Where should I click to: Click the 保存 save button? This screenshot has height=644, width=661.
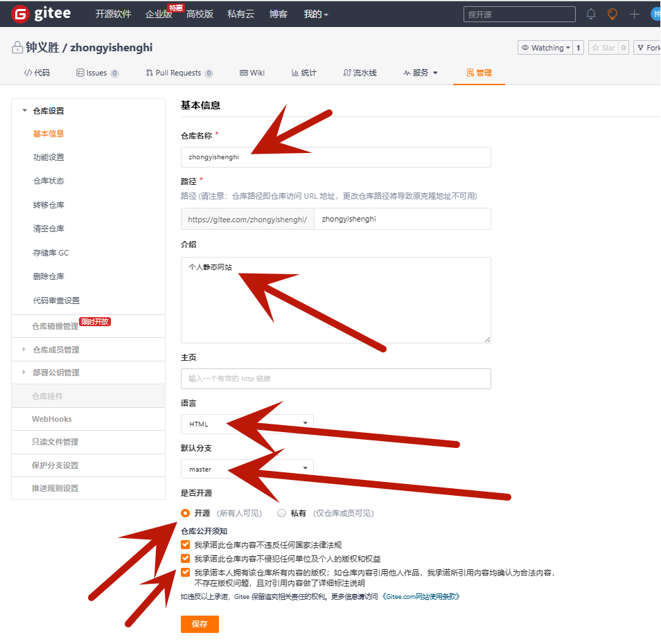pos(200,624)
